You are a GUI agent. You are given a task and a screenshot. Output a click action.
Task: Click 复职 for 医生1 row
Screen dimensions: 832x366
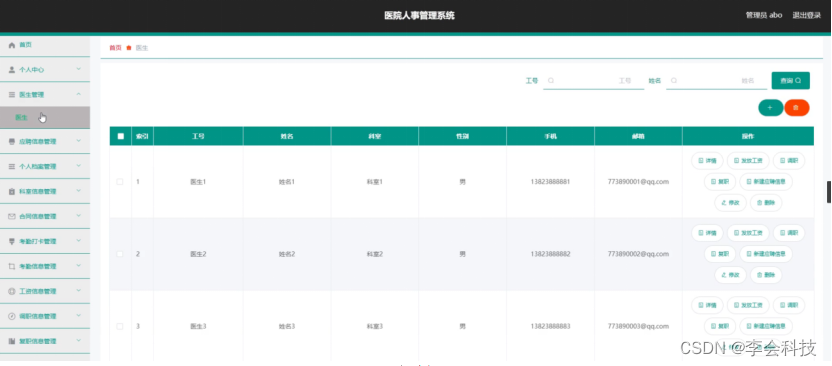point(720,181)
